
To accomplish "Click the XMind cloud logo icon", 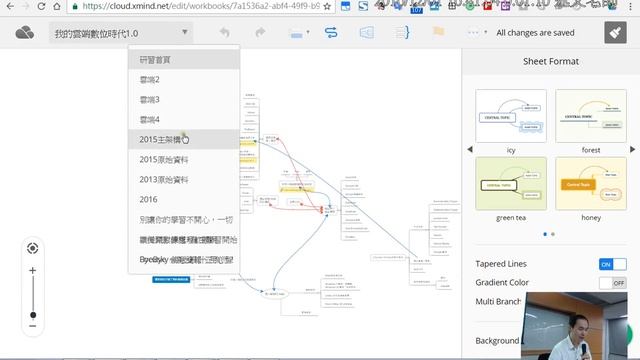I will click(24, 32).
